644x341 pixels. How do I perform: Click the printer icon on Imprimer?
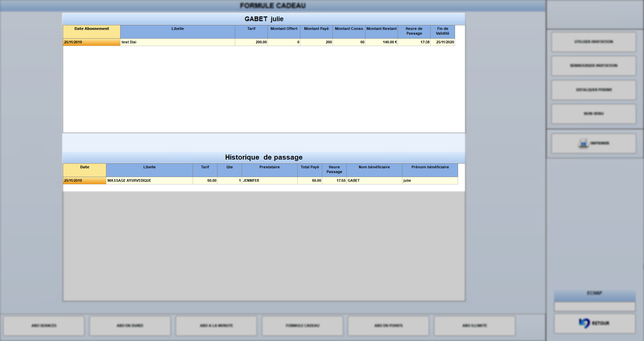[x=583, y=143]
